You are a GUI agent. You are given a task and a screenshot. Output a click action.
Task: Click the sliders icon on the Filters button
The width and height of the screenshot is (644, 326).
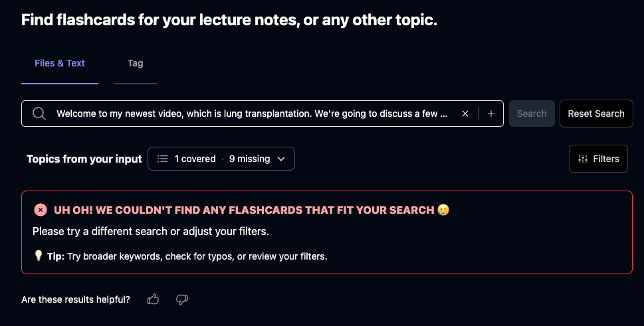583,159
